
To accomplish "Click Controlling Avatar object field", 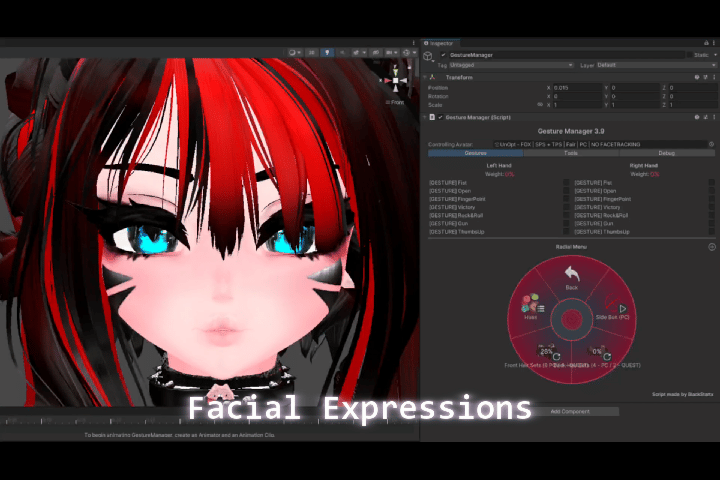I will pos(601,144).
